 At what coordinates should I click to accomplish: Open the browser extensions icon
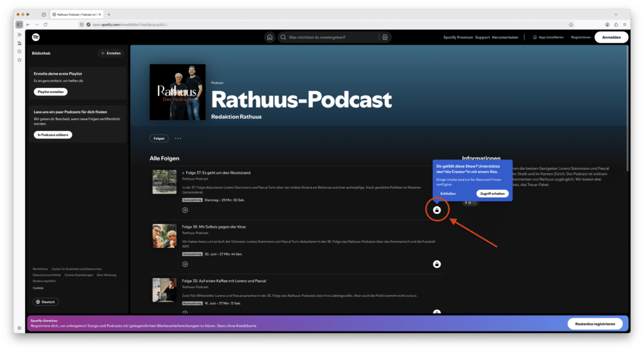pos(616,25)
